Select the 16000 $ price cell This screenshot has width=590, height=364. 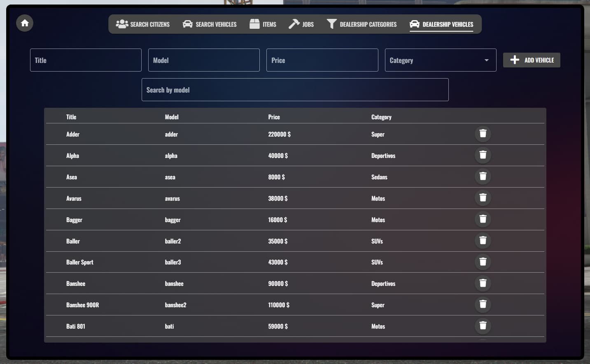click(x=278, y=220)
